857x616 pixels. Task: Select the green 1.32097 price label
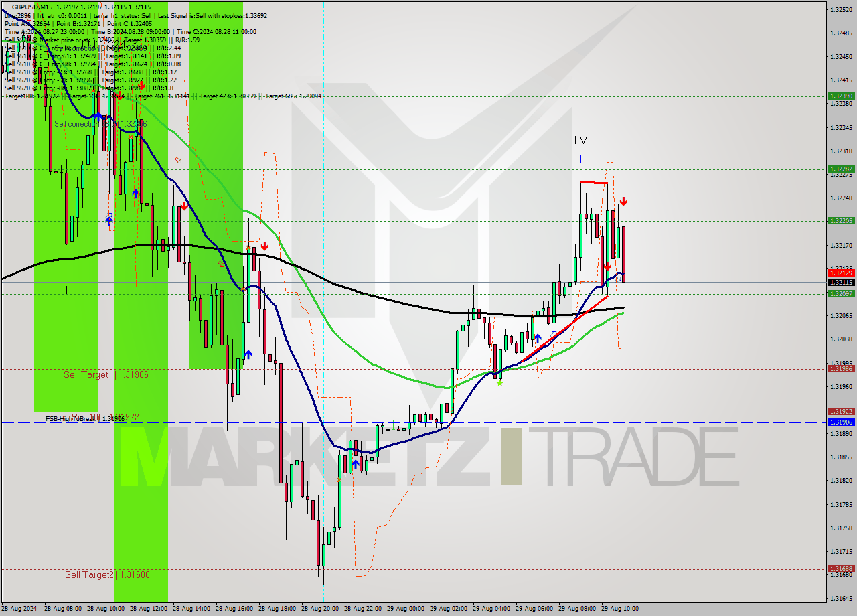click(841, 293)
